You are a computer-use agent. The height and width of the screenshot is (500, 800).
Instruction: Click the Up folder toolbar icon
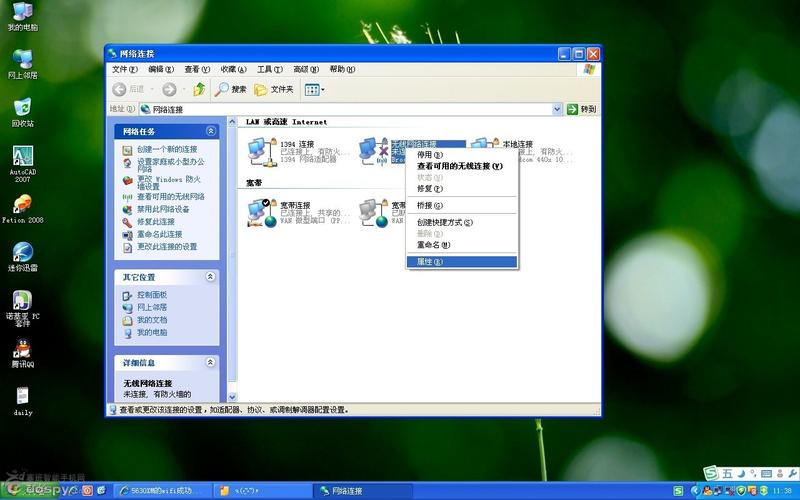tap(199, 89)
